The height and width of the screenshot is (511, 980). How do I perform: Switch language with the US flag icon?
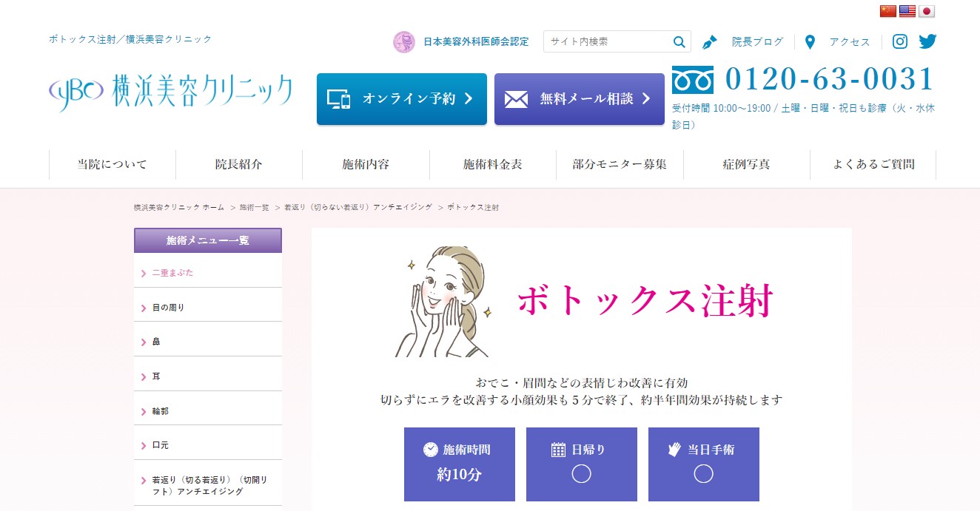907,11
